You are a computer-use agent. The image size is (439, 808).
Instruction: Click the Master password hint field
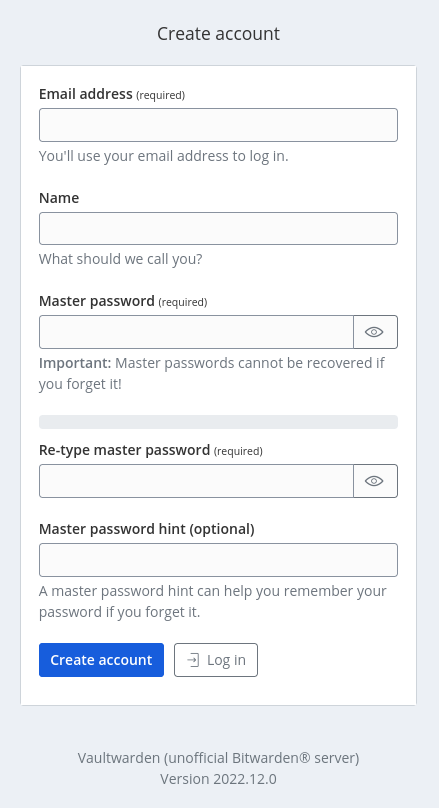(218, 560)
